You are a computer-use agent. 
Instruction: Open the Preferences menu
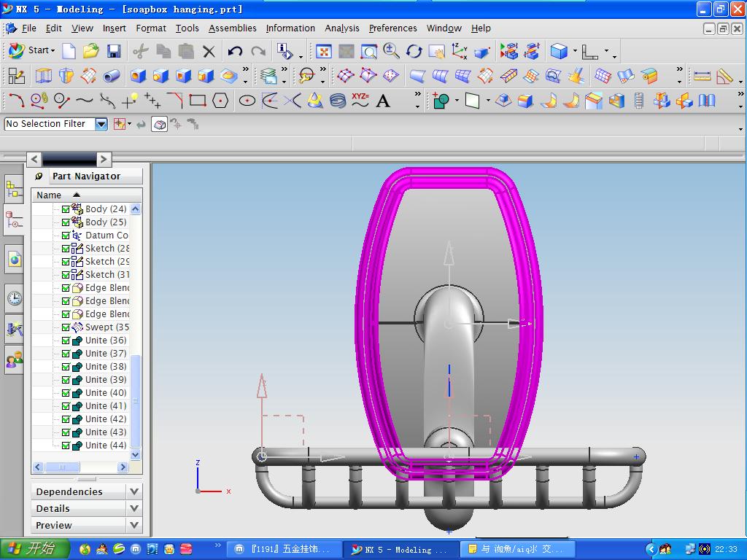pyautogui.click(x=392, y=28)
